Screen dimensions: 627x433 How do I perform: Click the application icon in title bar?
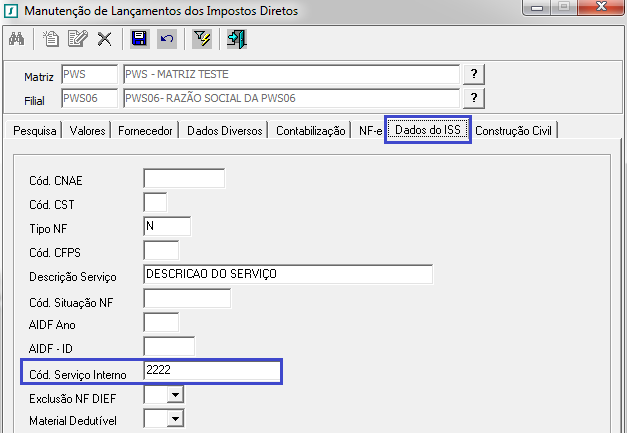(11, 11)
